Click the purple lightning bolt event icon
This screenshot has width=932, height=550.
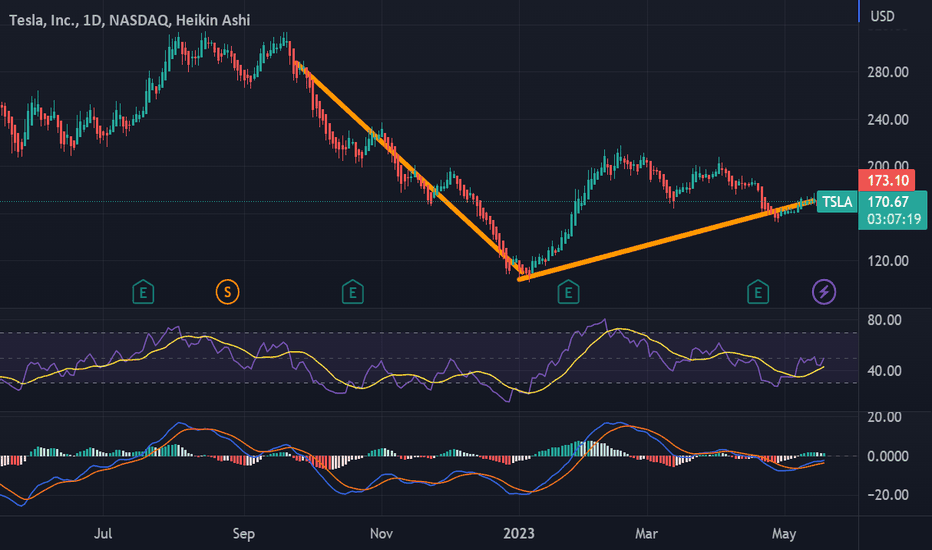824,292
